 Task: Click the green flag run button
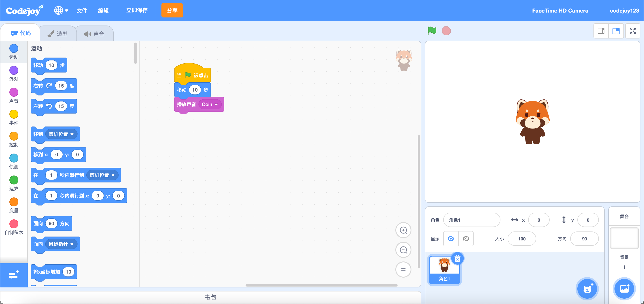click(432, 31)
